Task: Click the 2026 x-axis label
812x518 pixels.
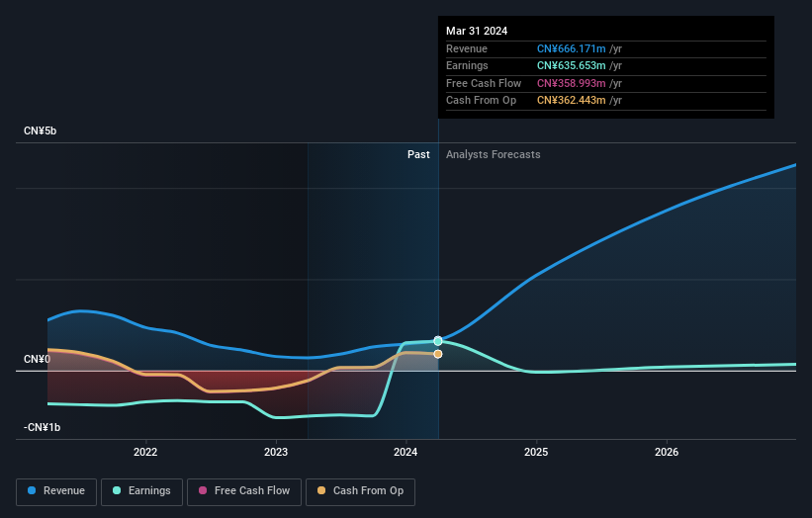Action: 667,453
